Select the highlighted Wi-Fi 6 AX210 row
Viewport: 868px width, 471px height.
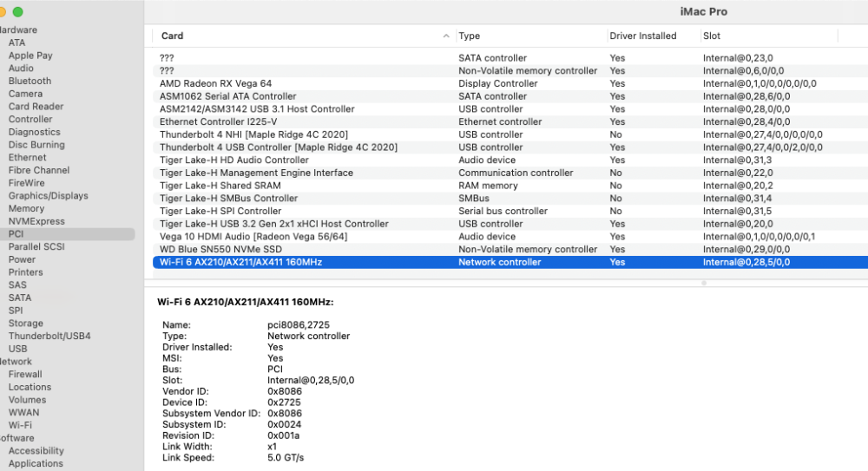tap(510, 262)
